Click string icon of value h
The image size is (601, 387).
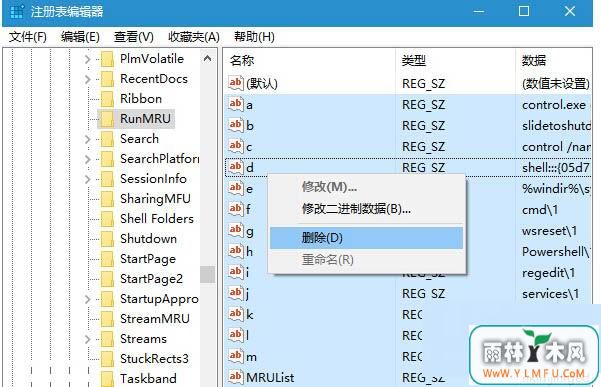click(236, 251)
